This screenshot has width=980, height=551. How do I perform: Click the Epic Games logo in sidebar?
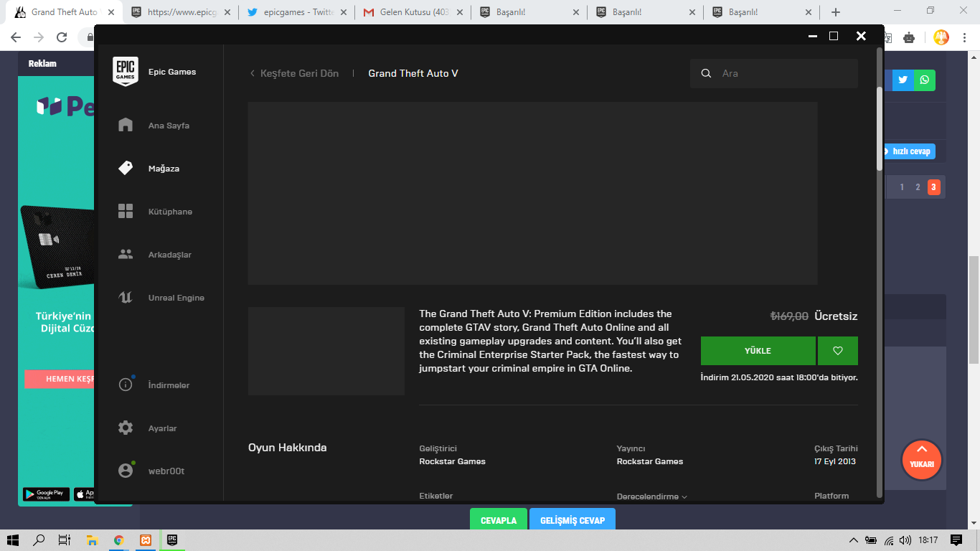click(126, 72)
